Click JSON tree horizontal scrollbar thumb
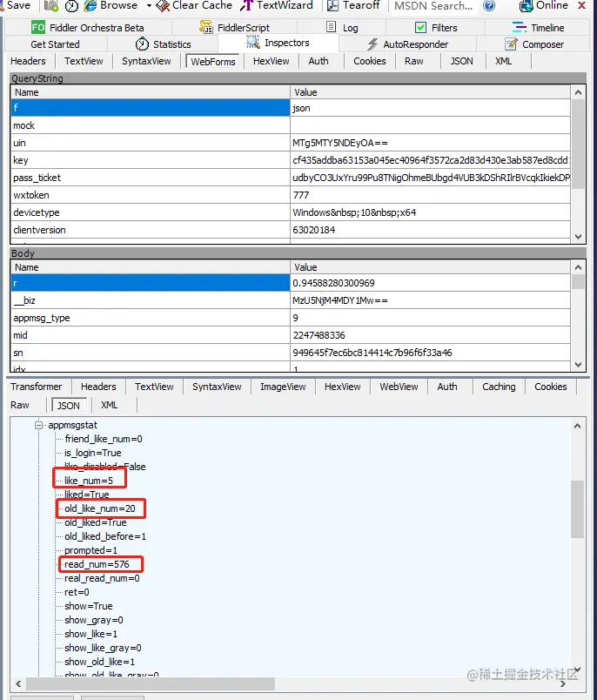The image size is (597, 700). coord(151,683)
